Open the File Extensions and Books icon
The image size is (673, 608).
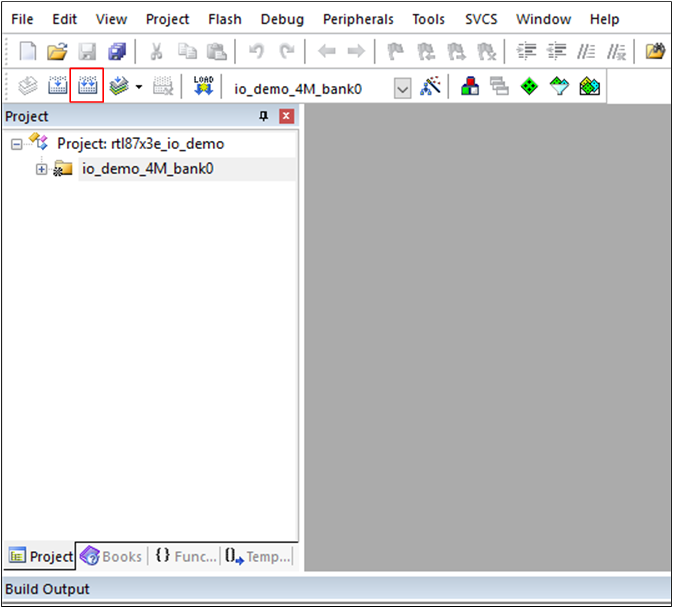click(470, 85)
